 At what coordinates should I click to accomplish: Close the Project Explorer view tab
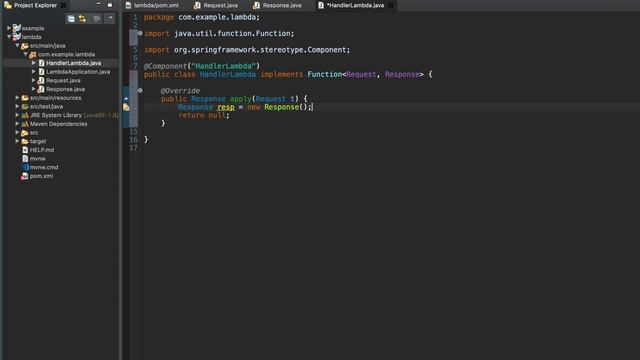coord(63,5)
